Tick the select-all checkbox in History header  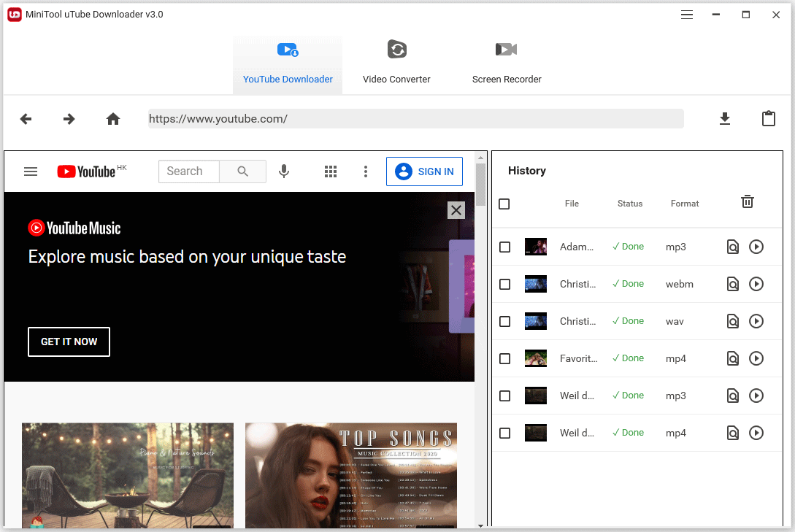click(504, 204)
